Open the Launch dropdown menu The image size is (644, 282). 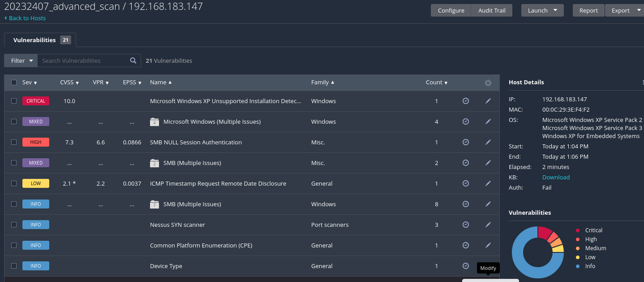pos(542,10)
